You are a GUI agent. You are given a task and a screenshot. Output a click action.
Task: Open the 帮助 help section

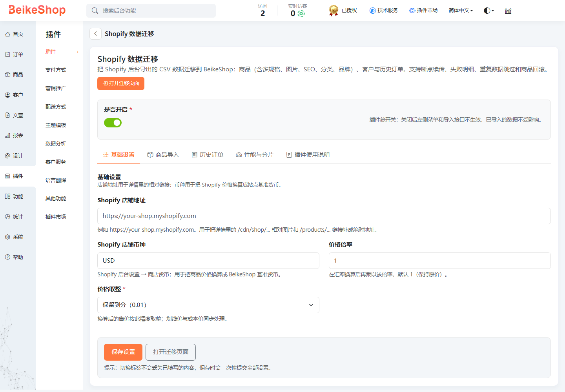(15, 257)
